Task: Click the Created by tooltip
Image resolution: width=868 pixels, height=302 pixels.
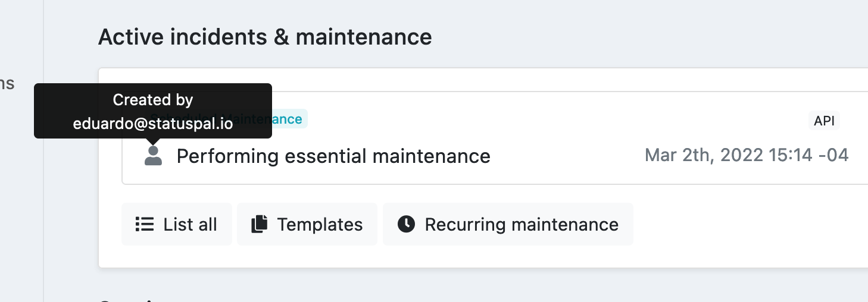Action: pos(153,111)
